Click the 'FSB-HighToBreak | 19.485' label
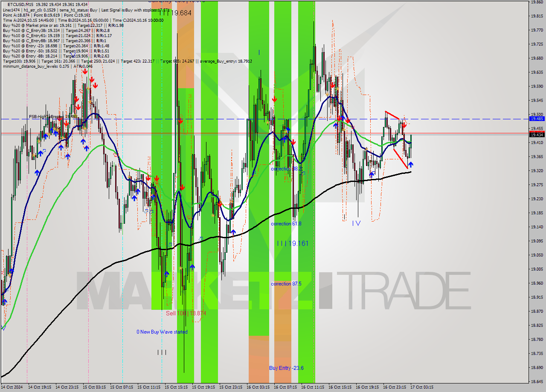546x392 pixels. click(x=53, y=116)
